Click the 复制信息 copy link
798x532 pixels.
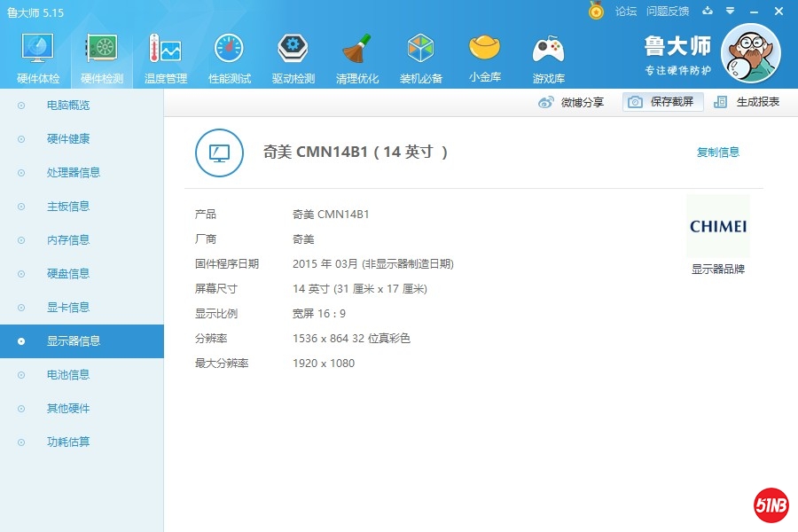click(x=718, y=153)
